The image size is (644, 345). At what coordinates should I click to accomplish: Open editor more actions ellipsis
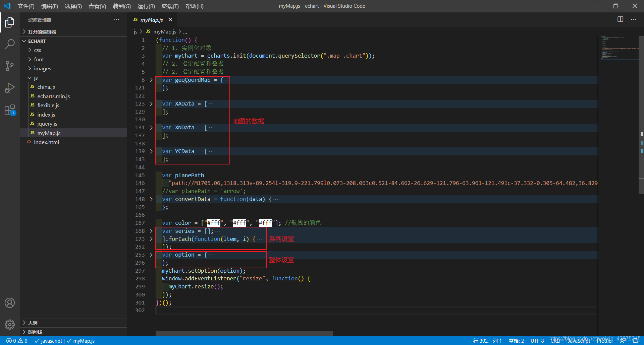point(634,19)
